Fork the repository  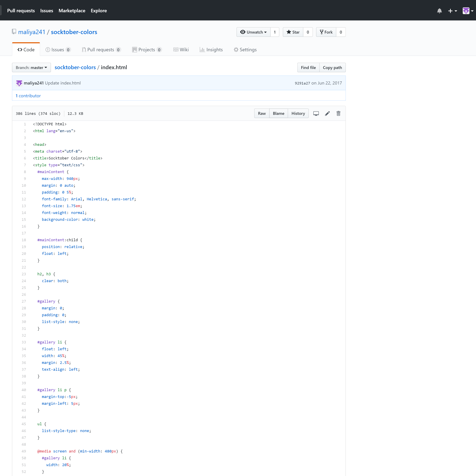(x=326, y=32)
